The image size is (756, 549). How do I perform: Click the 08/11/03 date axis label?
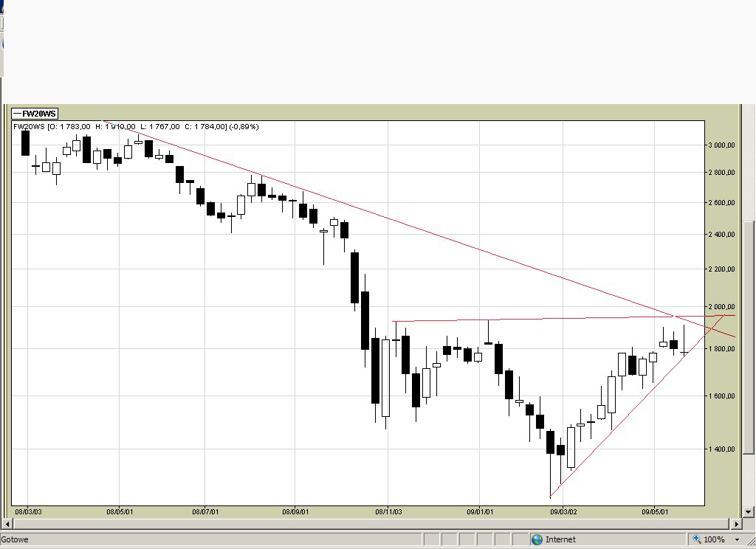pyautogui.click(x=388, y=511)
